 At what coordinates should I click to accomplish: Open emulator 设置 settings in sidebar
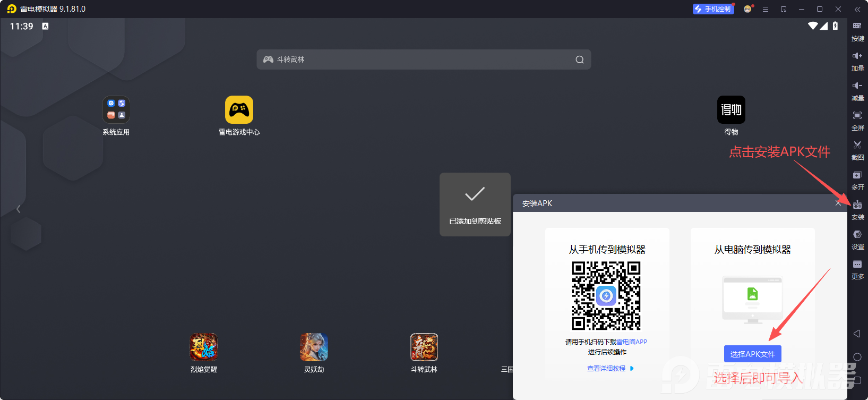[x=857, y=239]
